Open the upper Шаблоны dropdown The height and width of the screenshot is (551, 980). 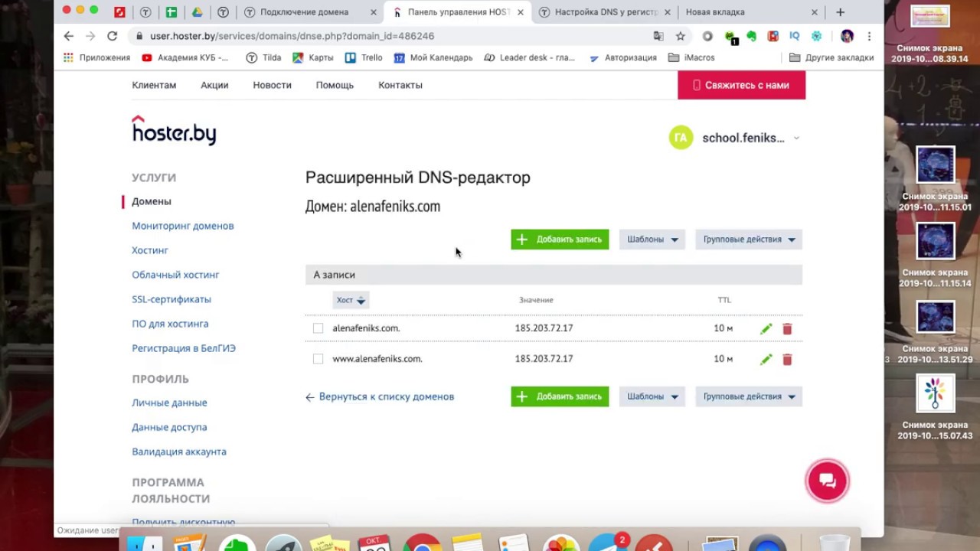(652, 240)
